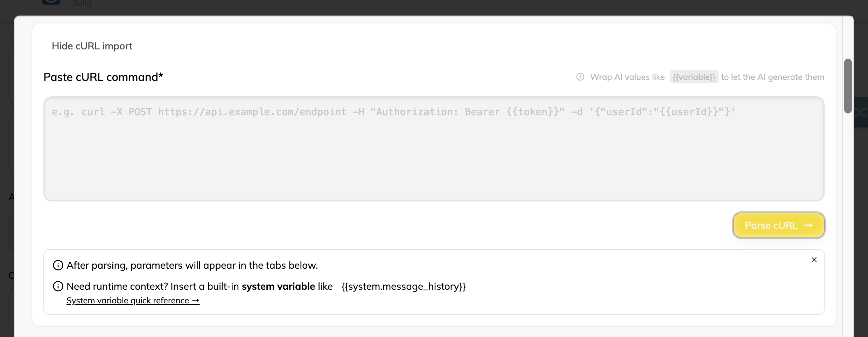Open the System variable quick reference link
This screenshot has height=337, width=868.
pos(128,301)
